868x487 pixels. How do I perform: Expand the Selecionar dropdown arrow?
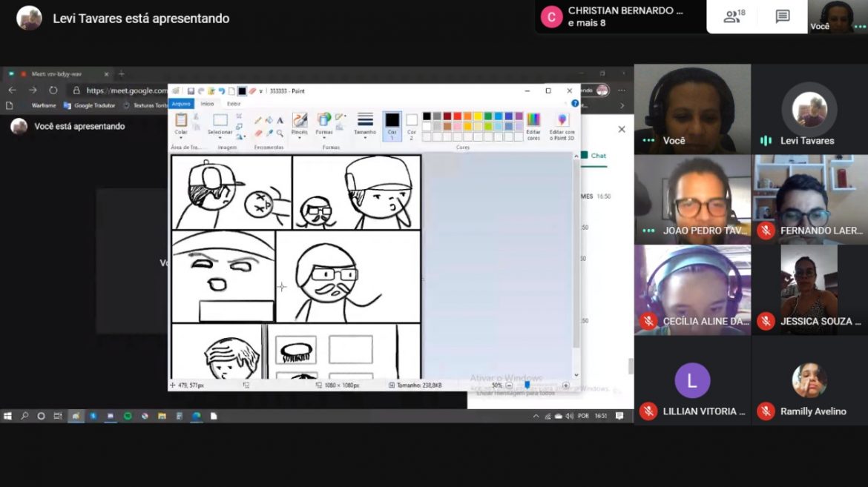(x=220, y=138)
